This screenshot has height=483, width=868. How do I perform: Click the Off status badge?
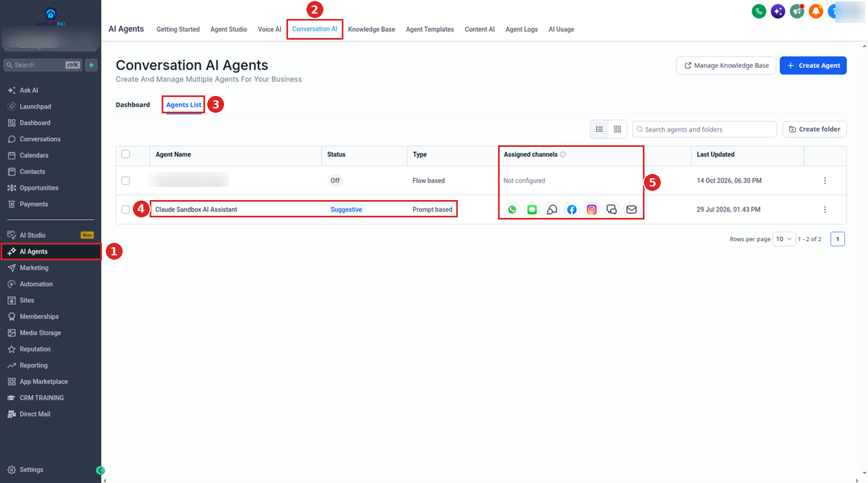(x=335, y=181)
